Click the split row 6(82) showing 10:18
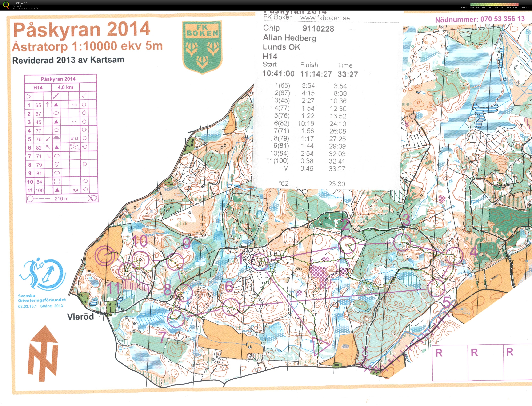This screenshot has height=406, width=532. (x=310, y=123)
